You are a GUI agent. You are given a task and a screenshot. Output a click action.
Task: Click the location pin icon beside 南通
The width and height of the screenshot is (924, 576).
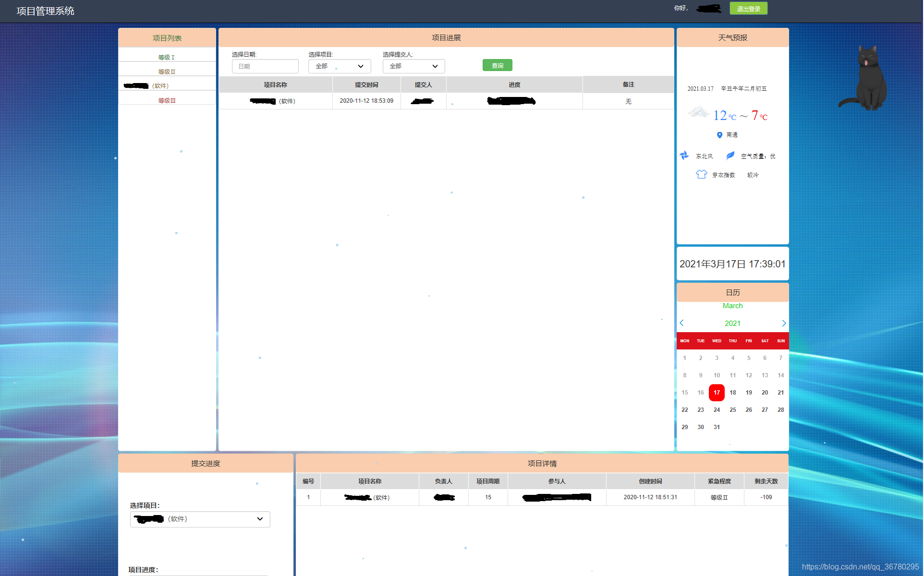(x=719, y=135)
